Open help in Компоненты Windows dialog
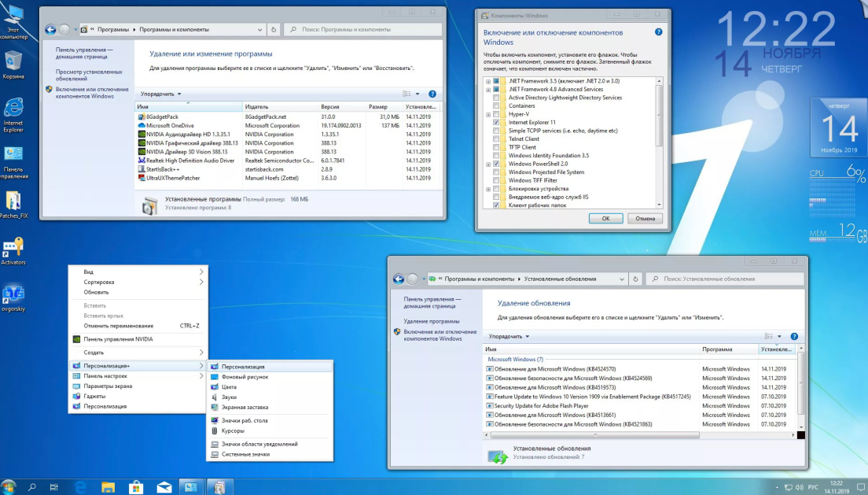Image resolution: width=868 pixels, height=495 pixels. tap(658, 32)
